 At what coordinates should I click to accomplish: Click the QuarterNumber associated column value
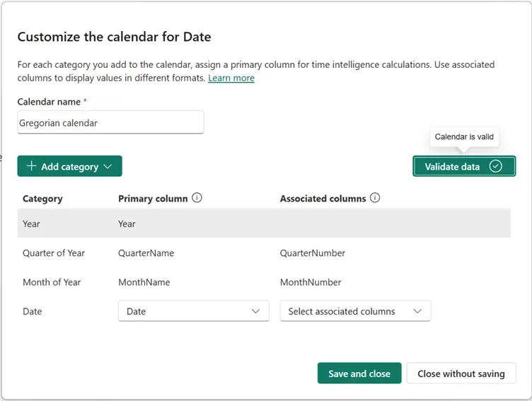pos(313,252)
